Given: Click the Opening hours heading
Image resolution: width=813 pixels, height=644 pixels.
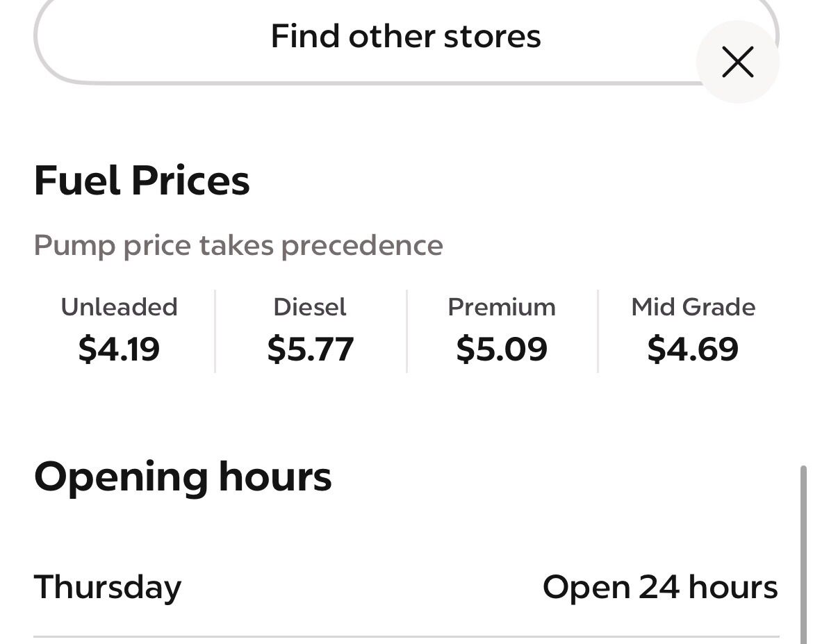Looking at the screenshot, I should [183, 477].
